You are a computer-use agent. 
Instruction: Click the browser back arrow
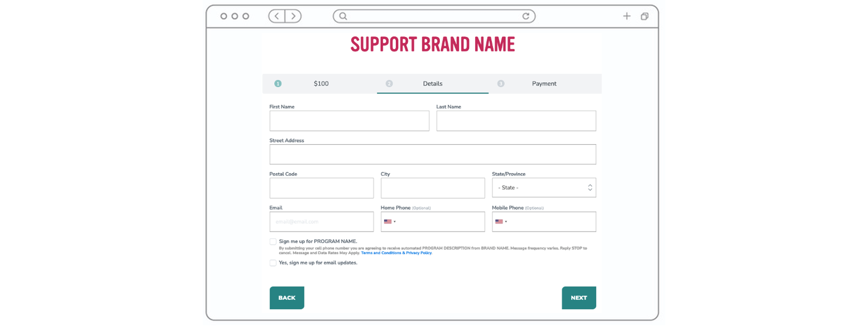277,16
